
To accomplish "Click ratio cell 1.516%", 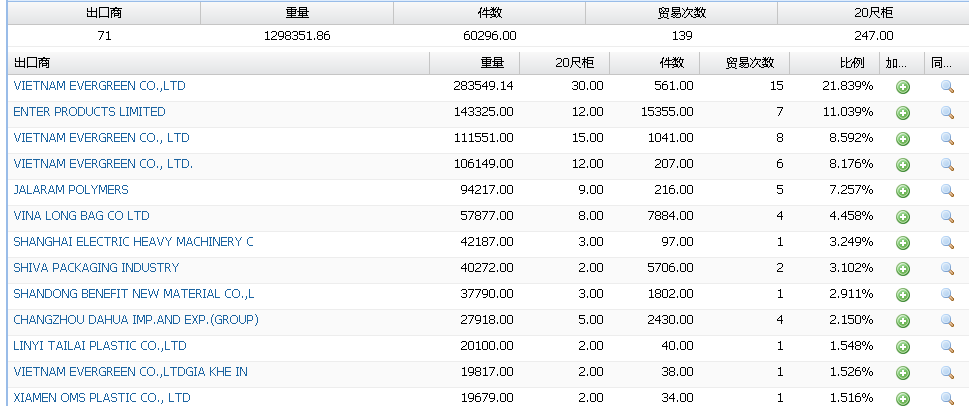I will point(851,397).
